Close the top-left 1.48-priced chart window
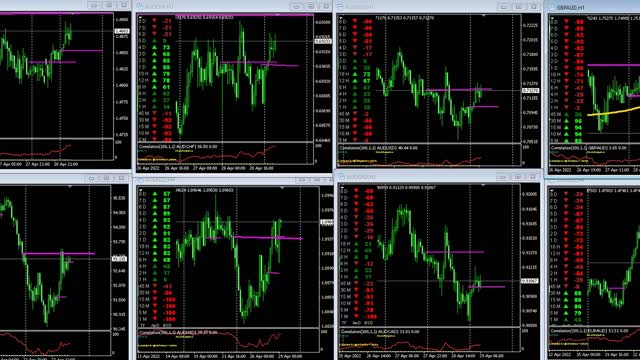 pyautogui.click(x=123, y=5)
